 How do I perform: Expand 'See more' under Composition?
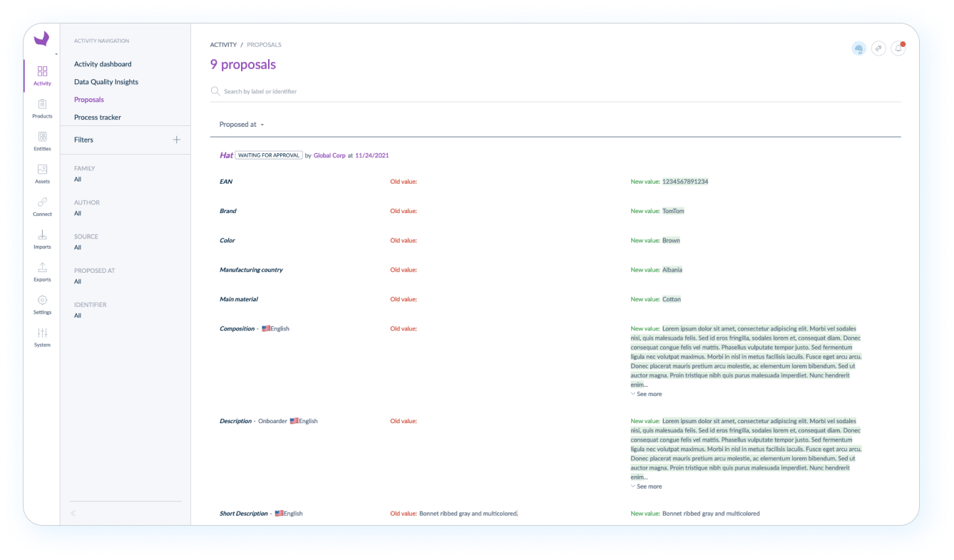coord(646,393)
